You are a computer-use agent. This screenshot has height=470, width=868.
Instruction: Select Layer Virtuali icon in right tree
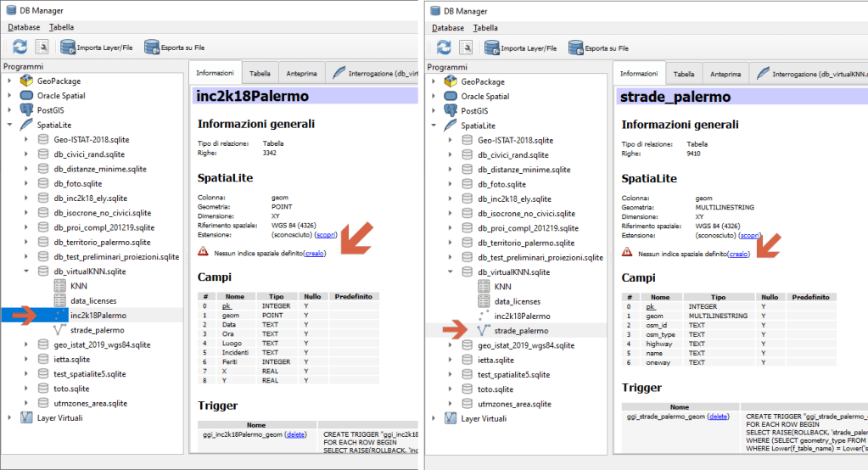click(x=451, y=418)
